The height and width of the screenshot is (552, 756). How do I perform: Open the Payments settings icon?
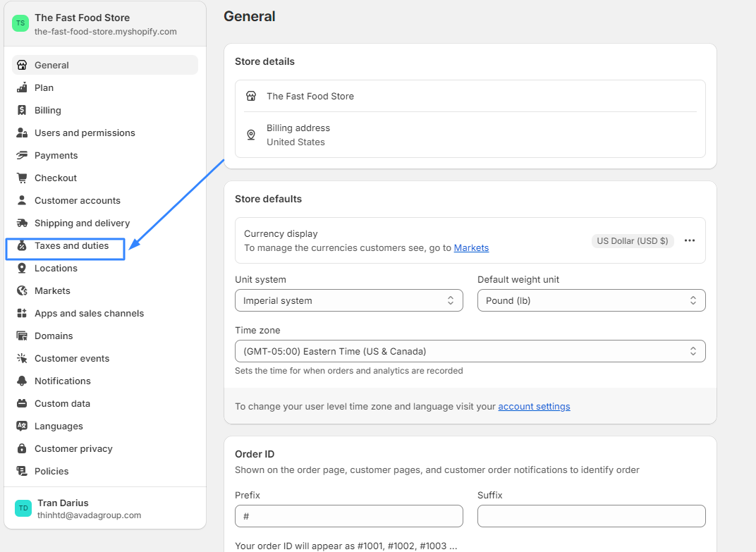pos(23,155)
